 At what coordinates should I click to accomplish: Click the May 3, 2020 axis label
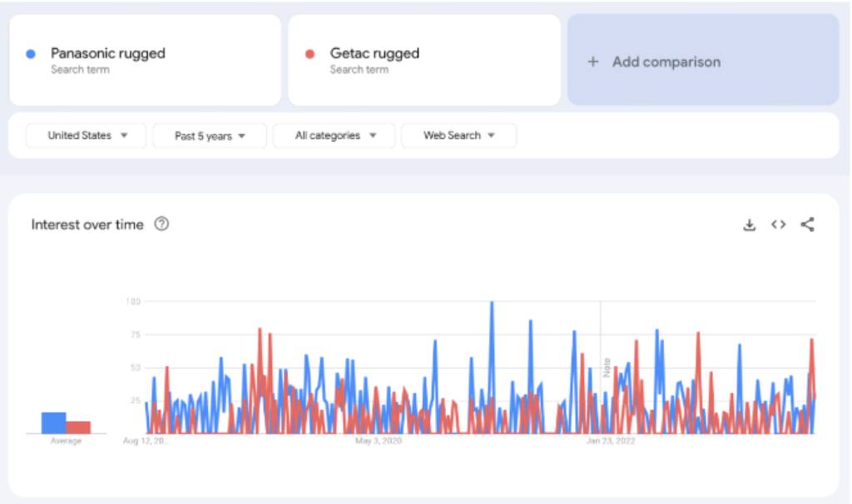[379, 441]
